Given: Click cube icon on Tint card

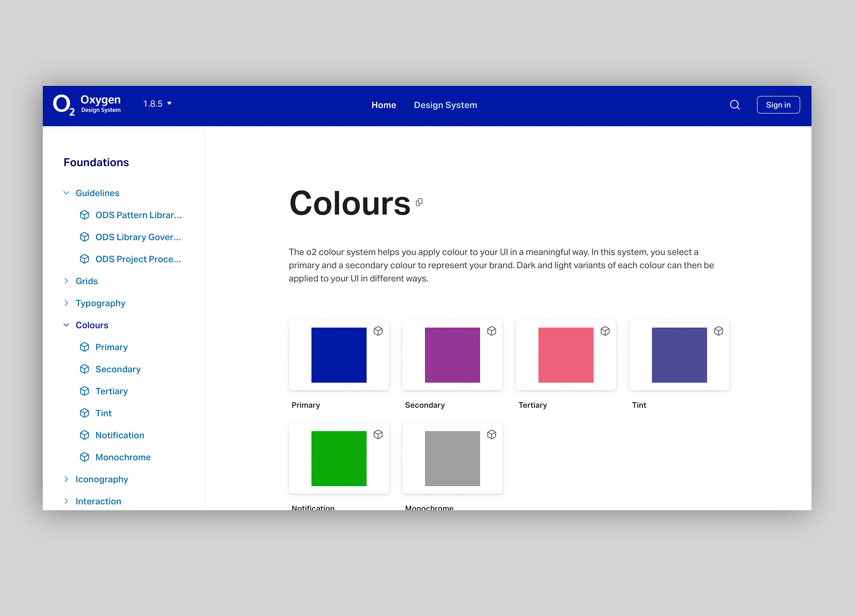Looking at the screenshot, I should pyautogui.click(x=718, y=331).
